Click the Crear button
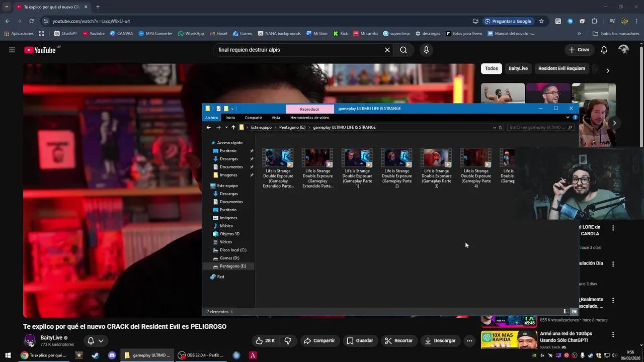Screen dimensions: 644x362 coord(579,50)
